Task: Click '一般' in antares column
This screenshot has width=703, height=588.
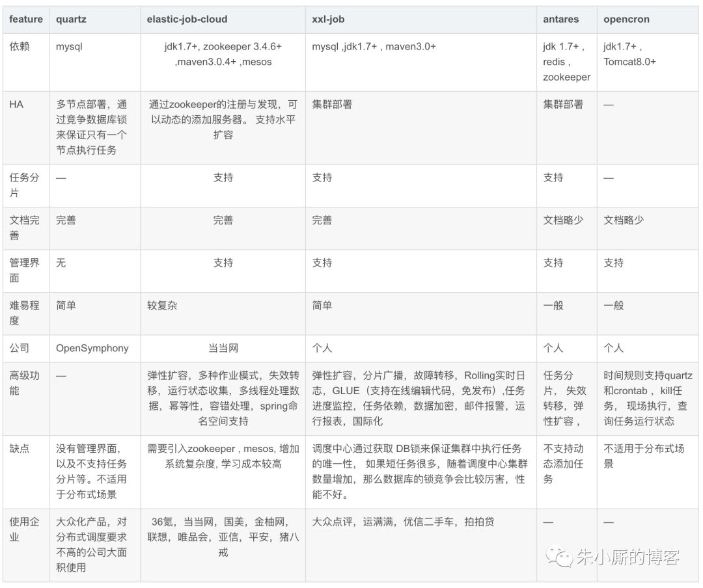Action: point(553,306)
